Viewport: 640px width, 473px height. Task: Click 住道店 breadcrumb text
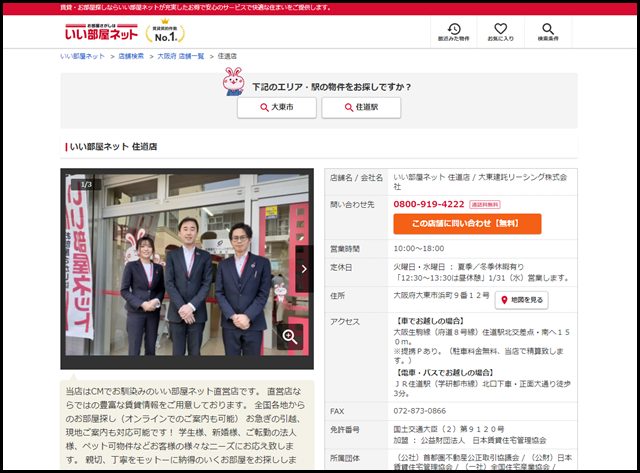coord(227,56)
